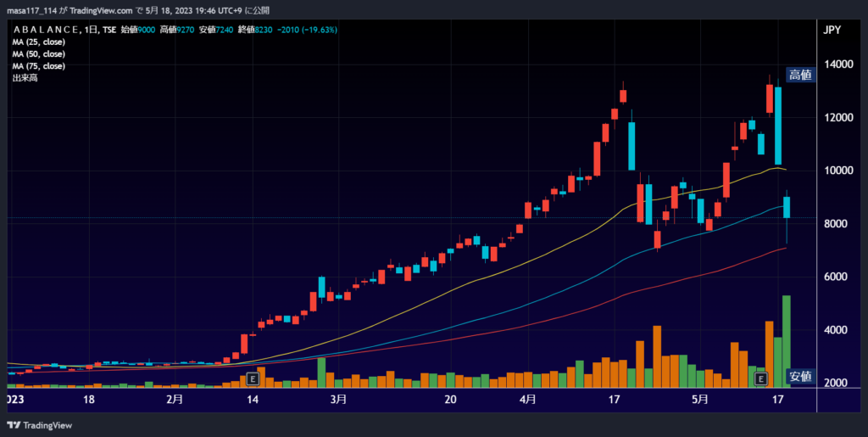The width and height of the screenshot is (868, 437).
Task: Open the earnings E marker beside the 安値 label
Action: (761, 378)
